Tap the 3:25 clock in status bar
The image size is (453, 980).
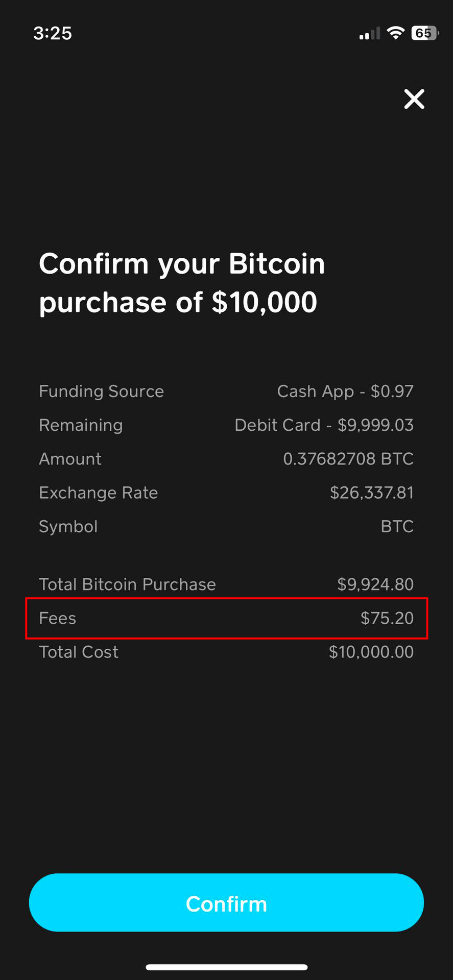53,33
